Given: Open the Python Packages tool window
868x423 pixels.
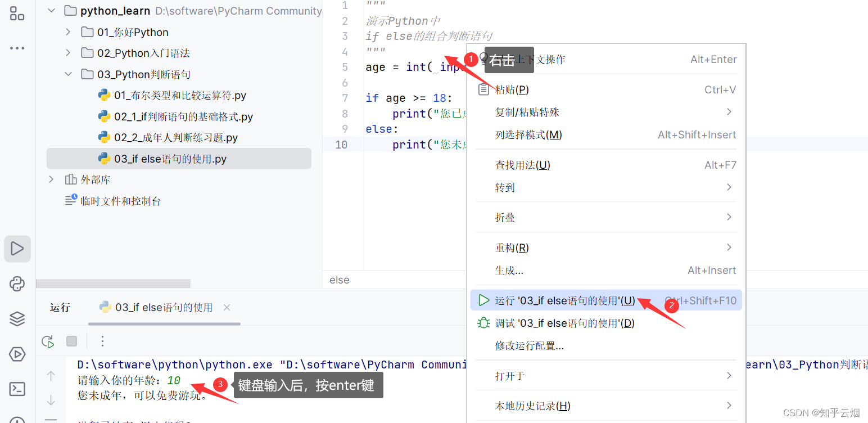Looking at the screenshot, I should (x=17, y=283).
